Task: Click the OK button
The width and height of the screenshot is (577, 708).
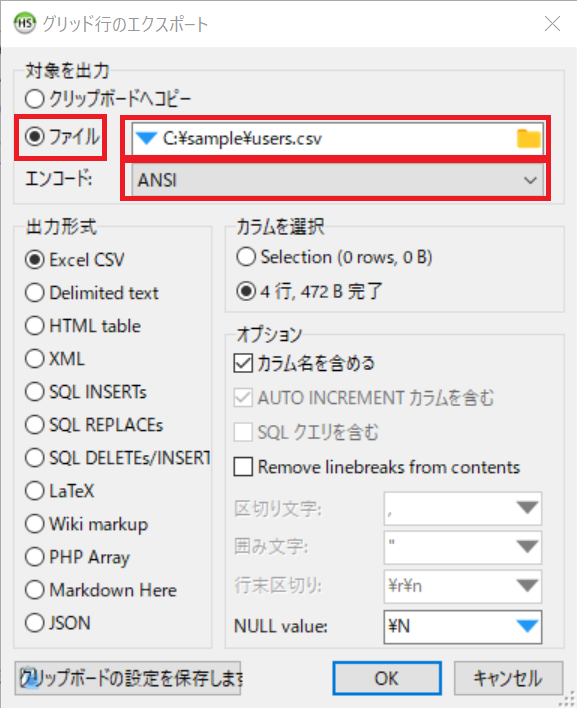Action: coord(387,678)
